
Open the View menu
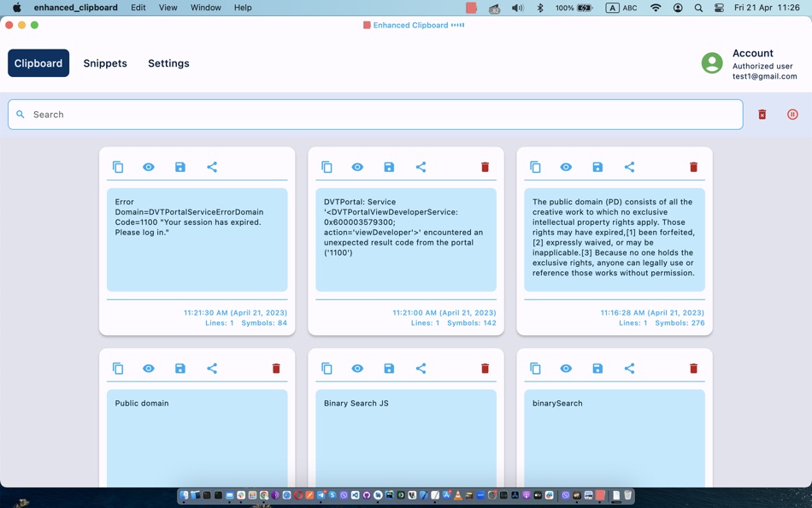click(x=168, y=8)
